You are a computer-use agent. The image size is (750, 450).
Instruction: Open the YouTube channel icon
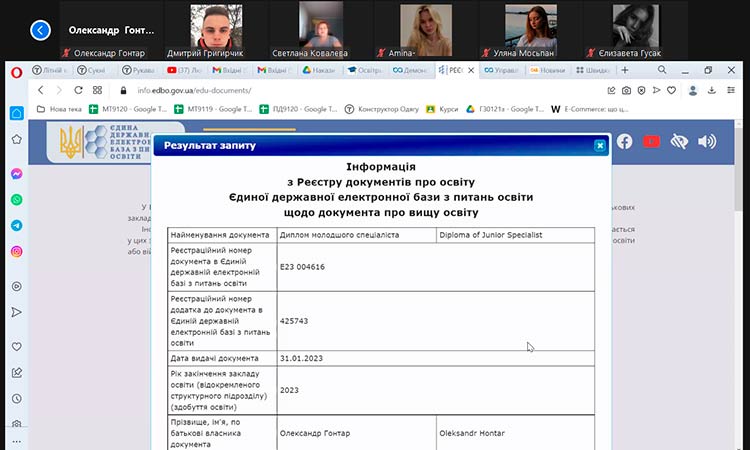652,142
